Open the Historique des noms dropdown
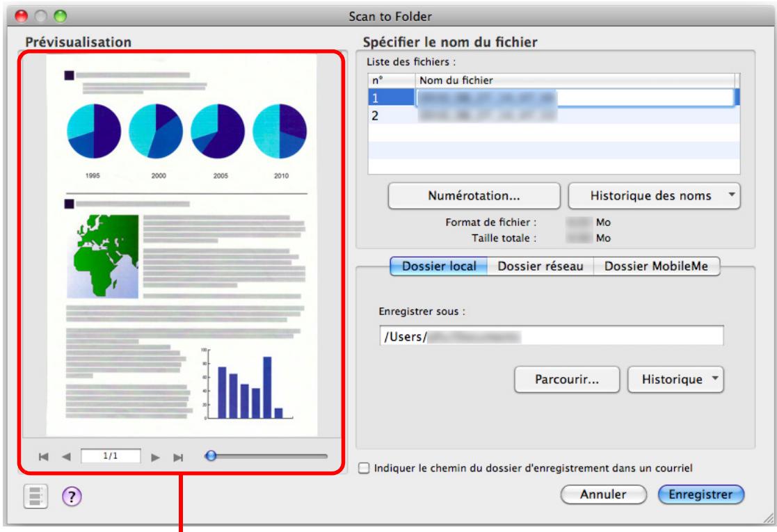The width and height of the screenshot is (777, 532). pos(654,195)
